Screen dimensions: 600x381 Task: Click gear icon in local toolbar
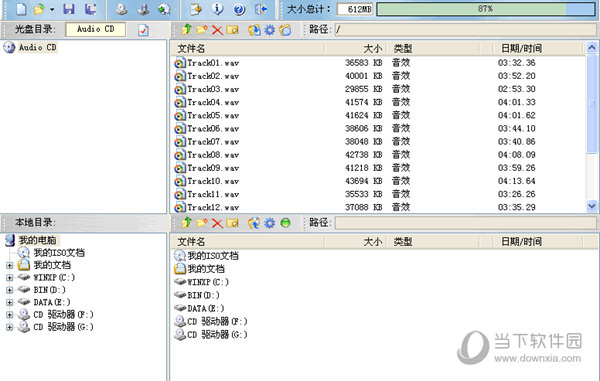270,223
